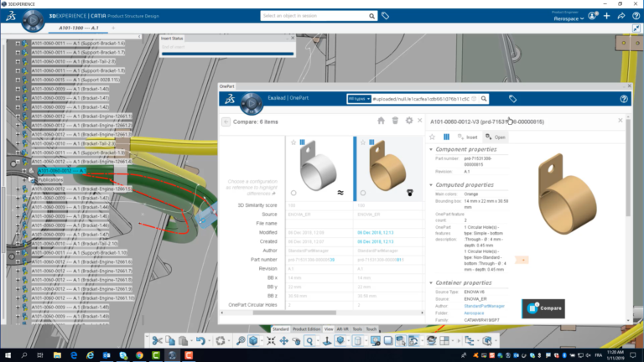The width and height of the screenshot is (644, 362).
Task: Click the four-pane window layout icon
Action: [x=444, y=341]
